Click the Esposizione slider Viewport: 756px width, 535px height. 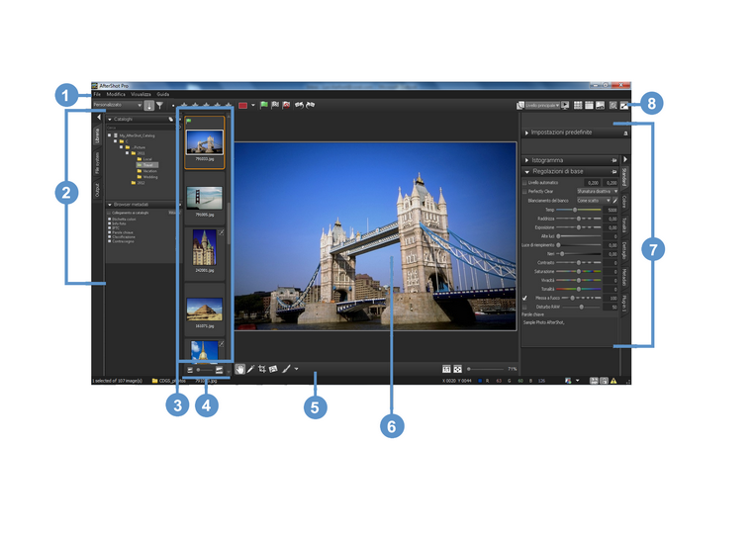(579, 227)
